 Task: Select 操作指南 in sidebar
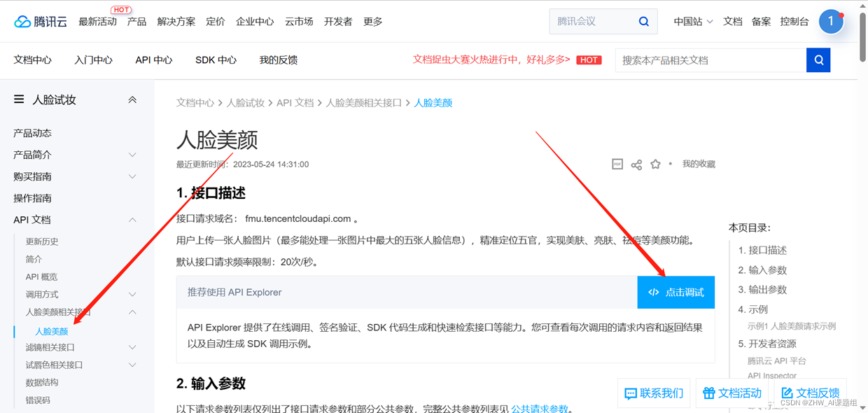tap(32, 198)
